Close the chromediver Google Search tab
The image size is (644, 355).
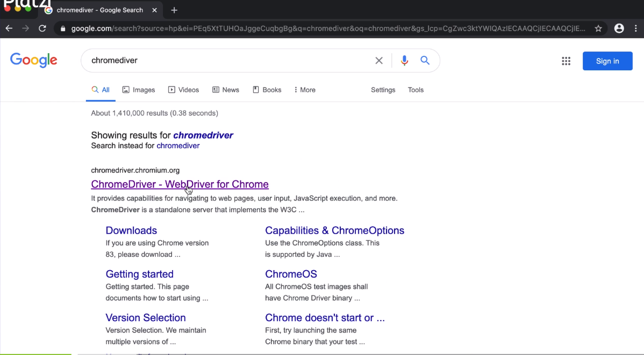click(x=154, y=10)
